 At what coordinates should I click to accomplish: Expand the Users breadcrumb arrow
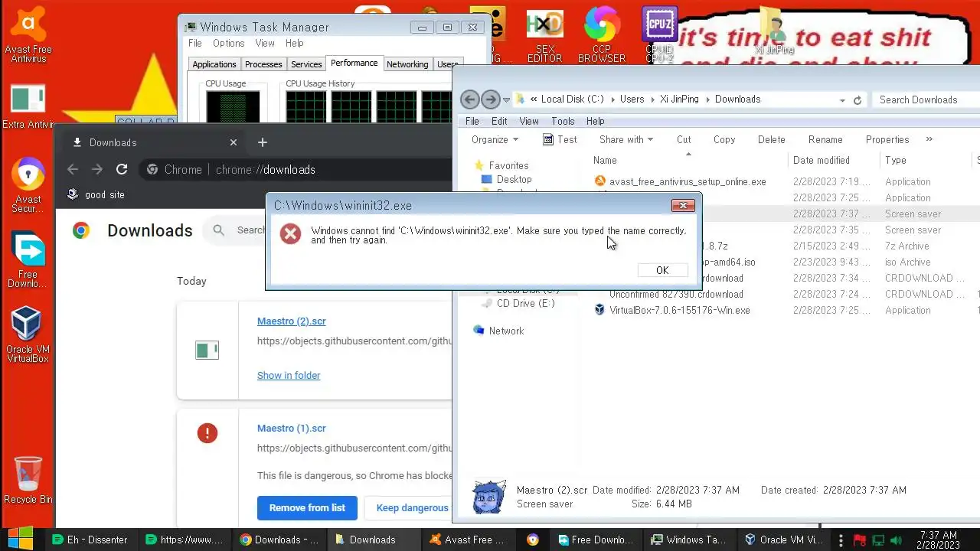click(652, 99)
